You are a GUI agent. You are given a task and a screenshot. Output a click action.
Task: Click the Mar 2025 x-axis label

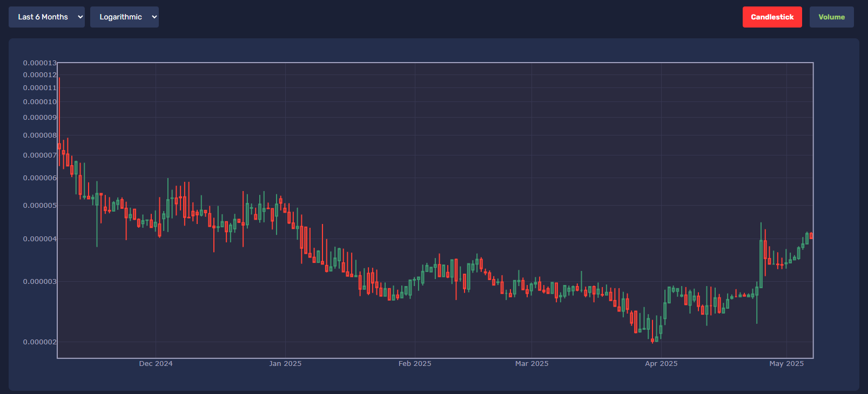tap(531, 364)
